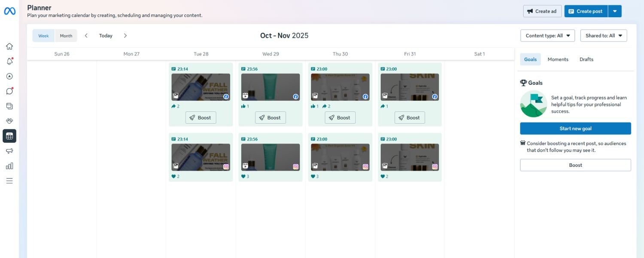Viewport: 644px width, 258px height.
Task: Open the Instagram skincare post thumbnail on Fri 31
Action: pyautogui.click(x=410, y=157)
